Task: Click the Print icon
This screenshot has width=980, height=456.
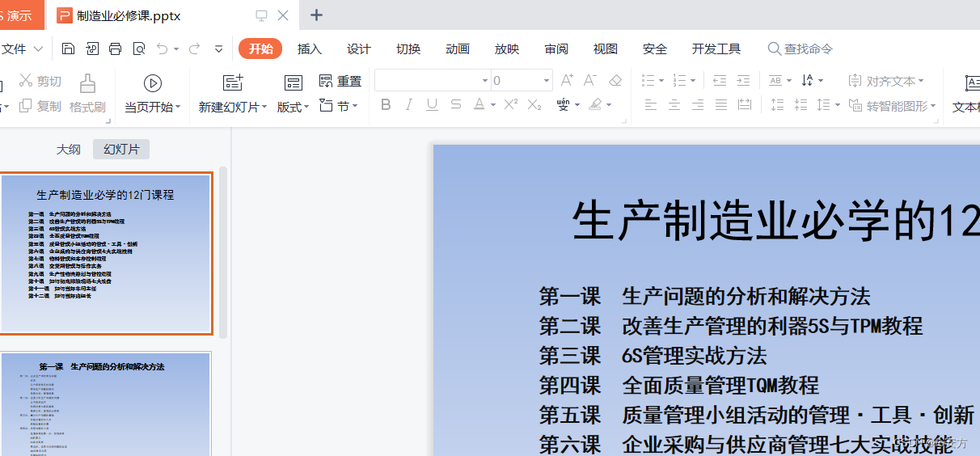Action: [115, 49]
